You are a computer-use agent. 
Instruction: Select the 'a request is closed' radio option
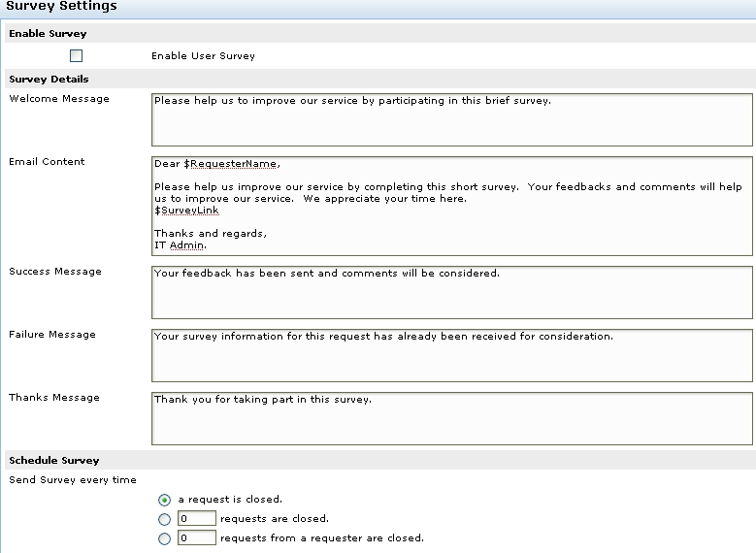pyautogui.click(x=164, y=501)
